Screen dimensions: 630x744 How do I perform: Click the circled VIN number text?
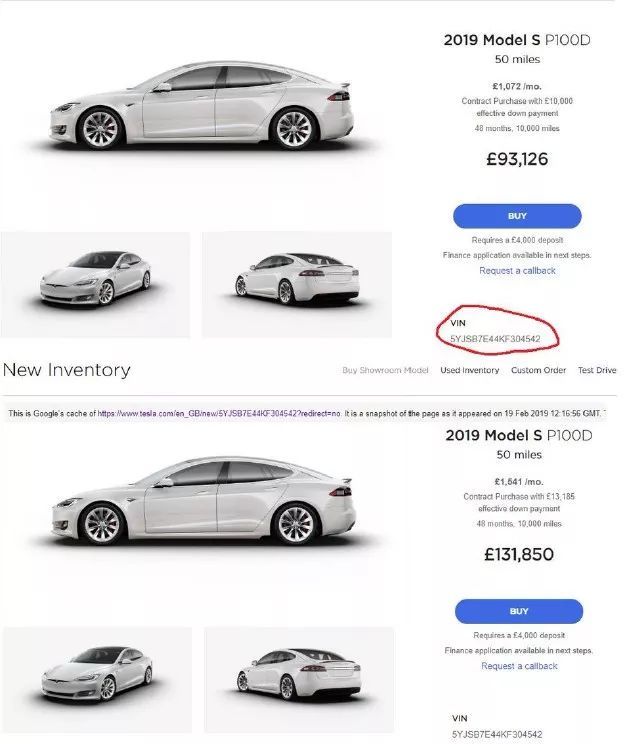pos(495,339)
